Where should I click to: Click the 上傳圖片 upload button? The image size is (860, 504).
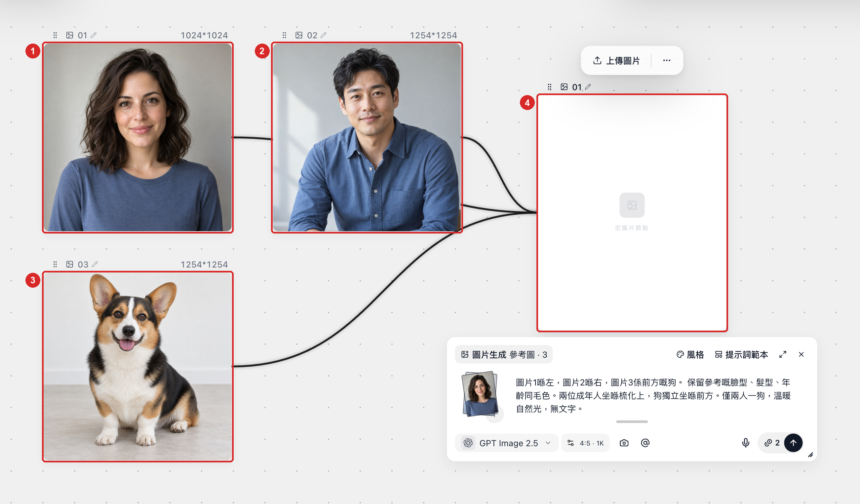616,61
